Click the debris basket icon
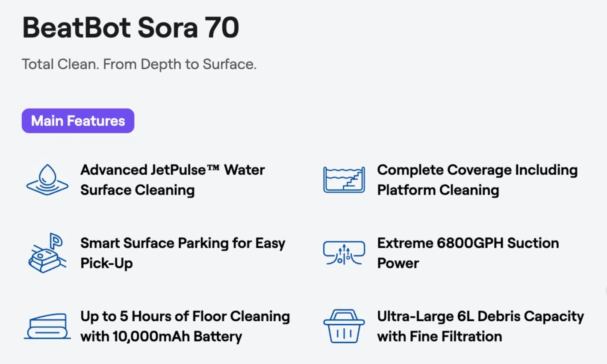The image size is (607, 364). (x=344, y=326)
